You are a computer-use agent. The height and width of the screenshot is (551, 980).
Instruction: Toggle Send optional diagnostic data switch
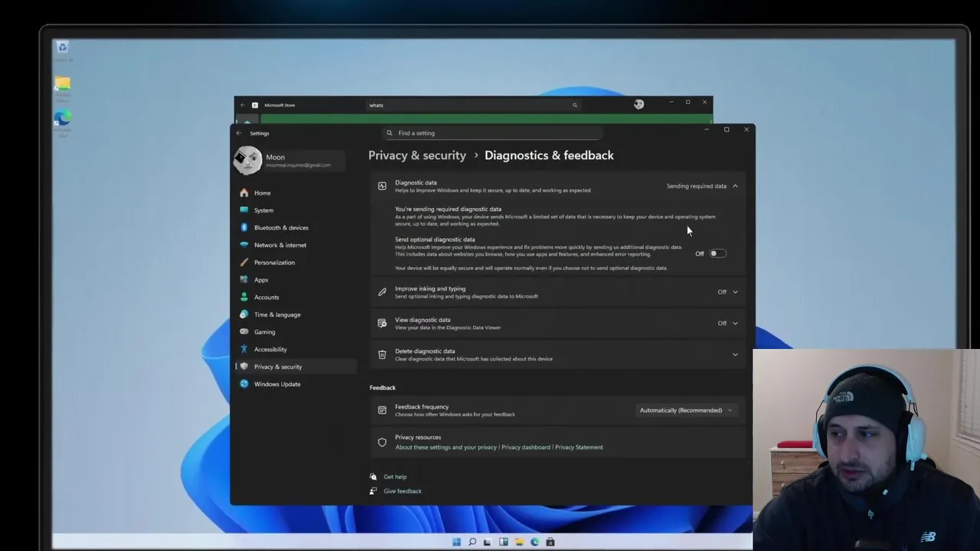[x=717, y=253]
